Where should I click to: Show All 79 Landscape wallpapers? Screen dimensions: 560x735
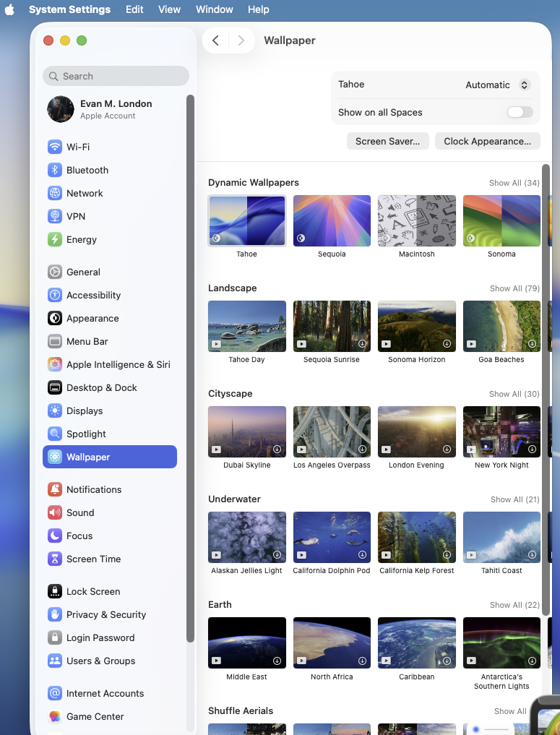coord(514,288)
